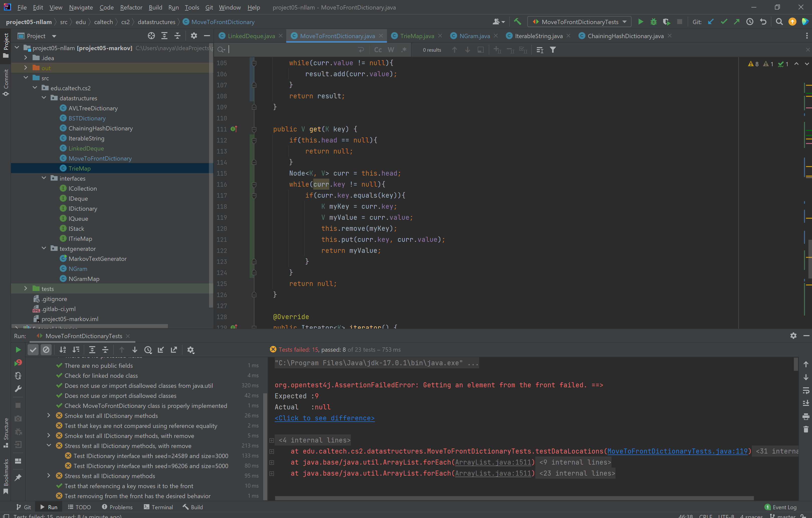Click the search text input field
This screenshot has width=812, height=518.
pos(290,50)
